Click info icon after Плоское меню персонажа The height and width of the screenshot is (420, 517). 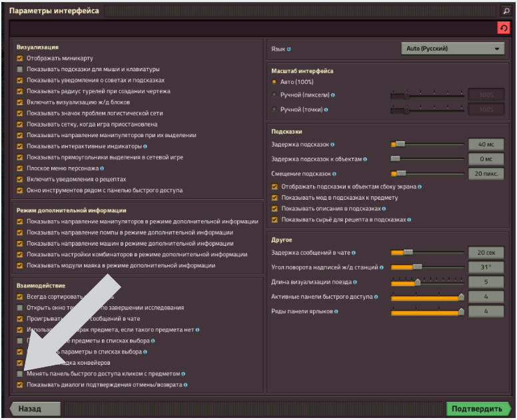[102, 168]
